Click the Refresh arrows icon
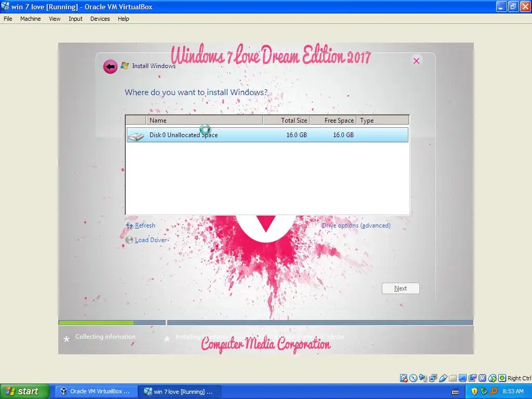This screenshot has height=399, width=532. 129,225
